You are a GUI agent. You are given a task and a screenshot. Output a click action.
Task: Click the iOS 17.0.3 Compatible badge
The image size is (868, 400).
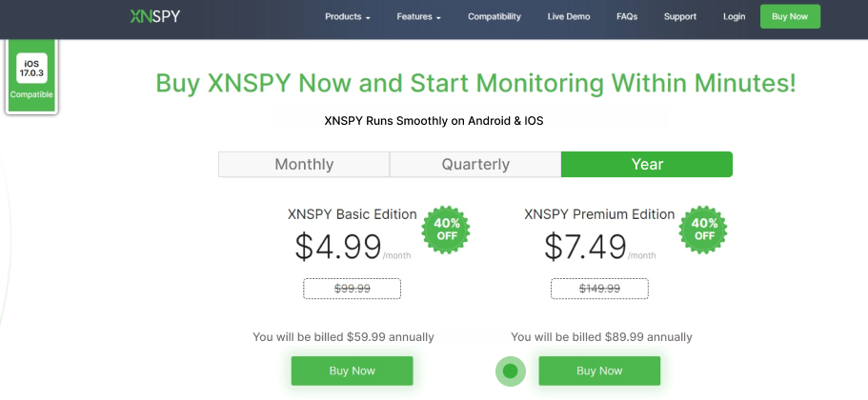tap(31, 77)
